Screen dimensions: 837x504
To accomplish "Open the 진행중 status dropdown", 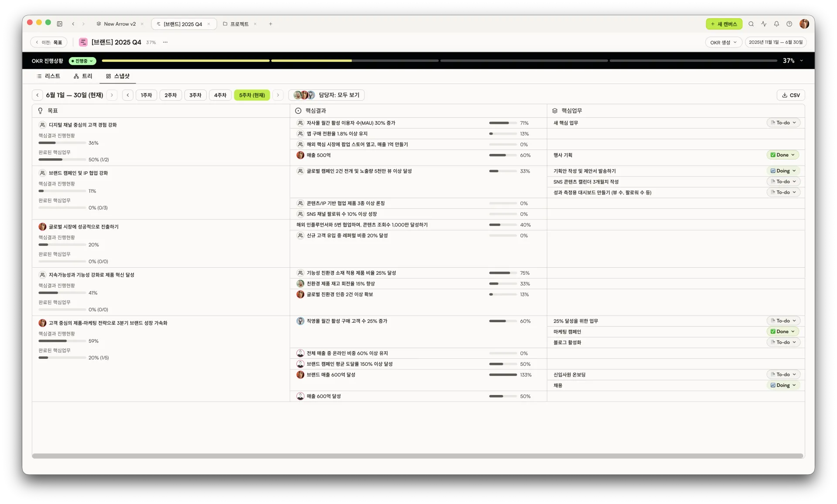I will click(x=82, y=61).
